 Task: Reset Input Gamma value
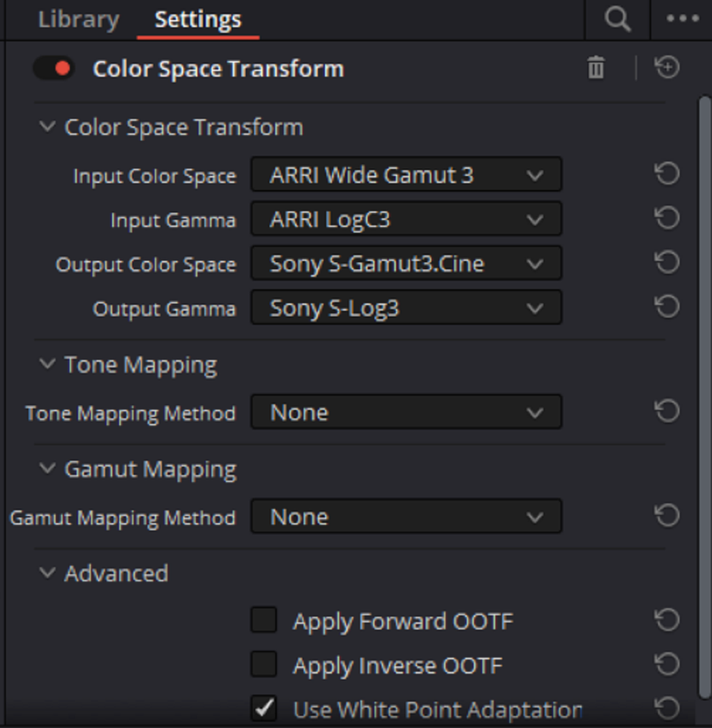667,218
